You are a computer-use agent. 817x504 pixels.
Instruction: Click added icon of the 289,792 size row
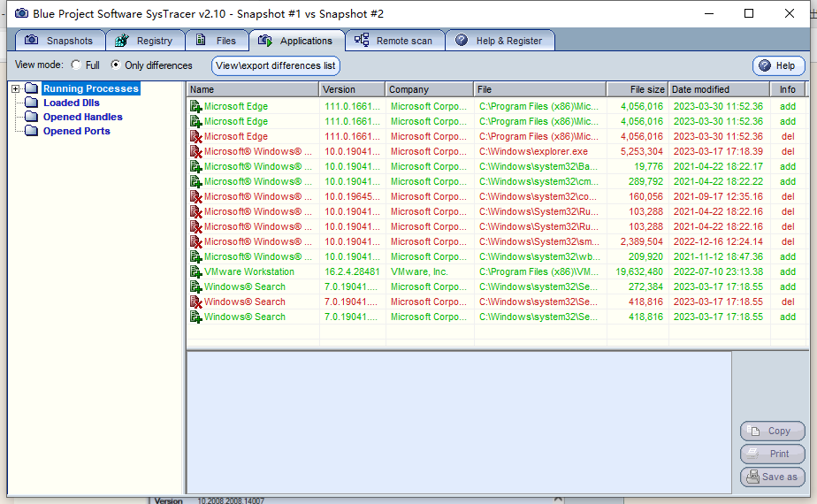(196, 182)
